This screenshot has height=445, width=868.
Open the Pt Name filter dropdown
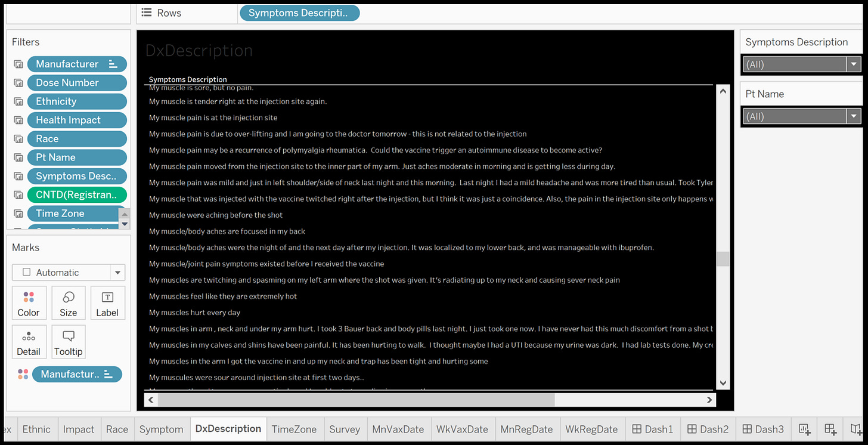click(x=854, y=116)
